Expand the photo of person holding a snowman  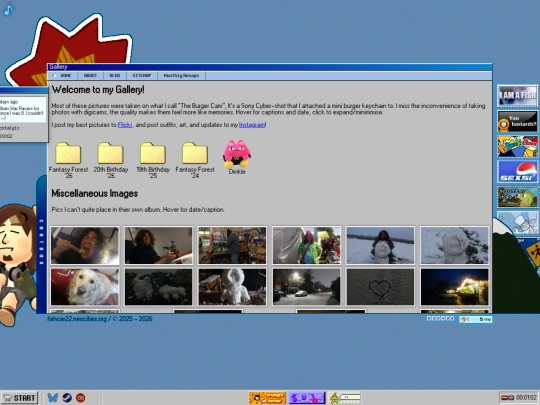(x=380, y=245)
